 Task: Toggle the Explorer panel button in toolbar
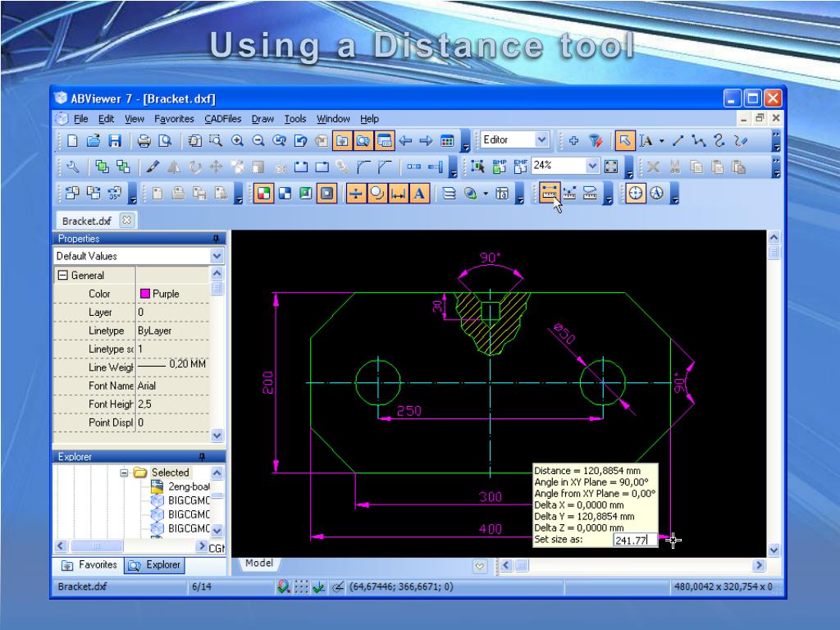[363, 141]
